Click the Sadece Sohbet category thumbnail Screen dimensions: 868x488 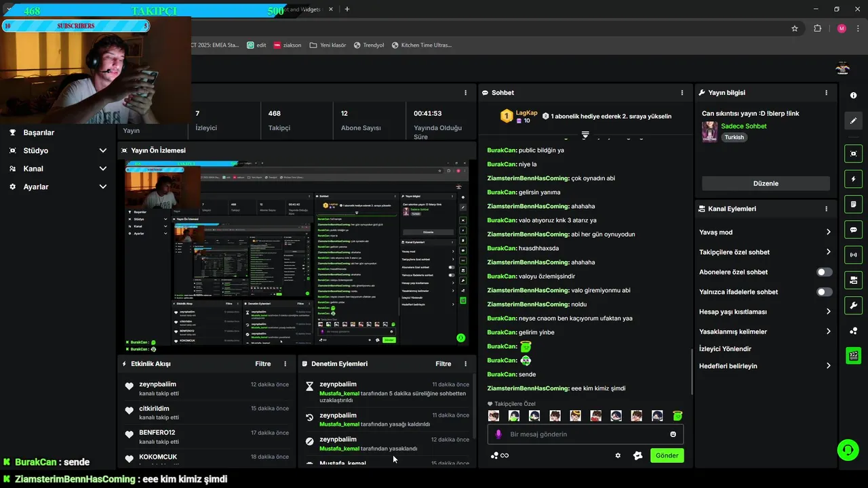pyautogui.click(x=709, y=131)
